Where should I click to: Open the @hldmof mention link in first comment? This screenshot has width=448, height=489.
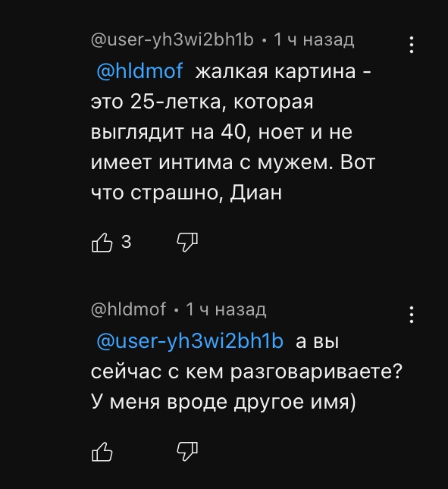pyautogui.click(x=139, y=71)
